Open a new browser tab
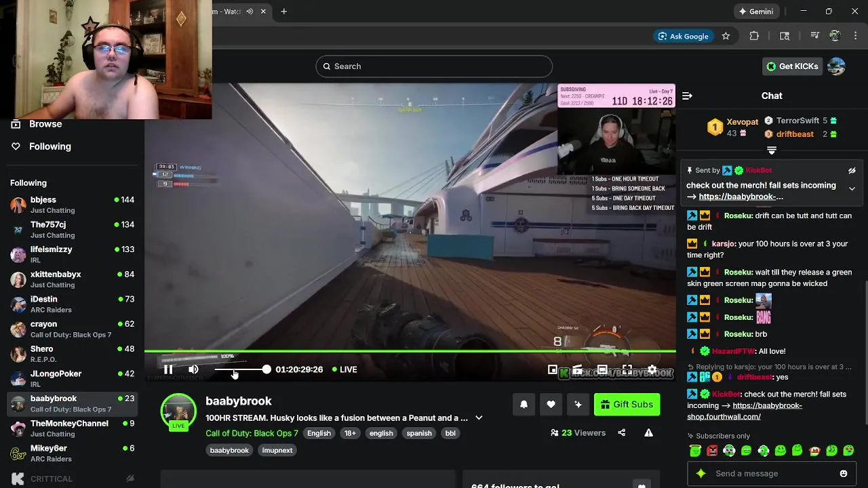Screen dimensions: 868x488 (x=284, y=12)
